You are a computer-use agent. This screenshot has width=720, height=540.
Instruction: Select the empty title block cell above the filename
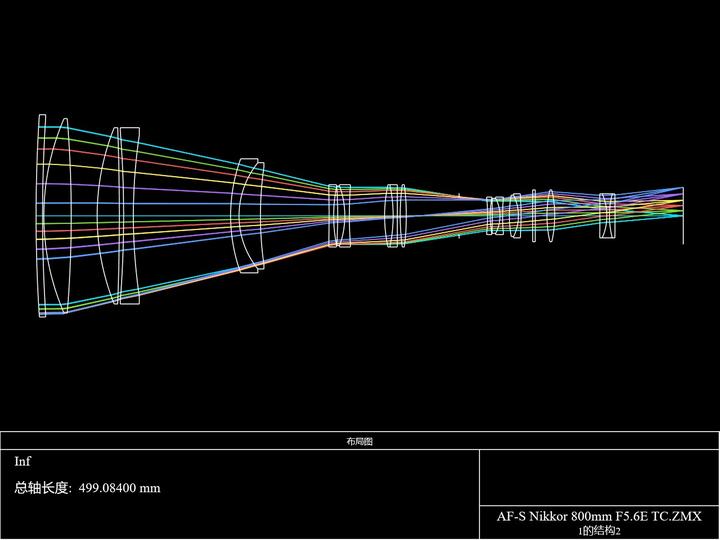[x=599, y=478]
